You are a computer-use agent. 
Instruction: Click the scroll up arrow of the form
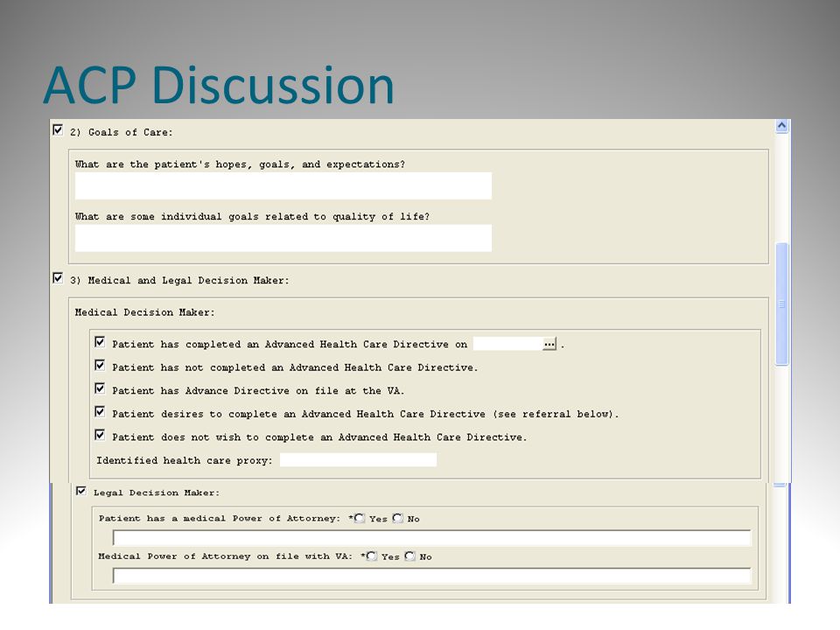pos(781,126)
